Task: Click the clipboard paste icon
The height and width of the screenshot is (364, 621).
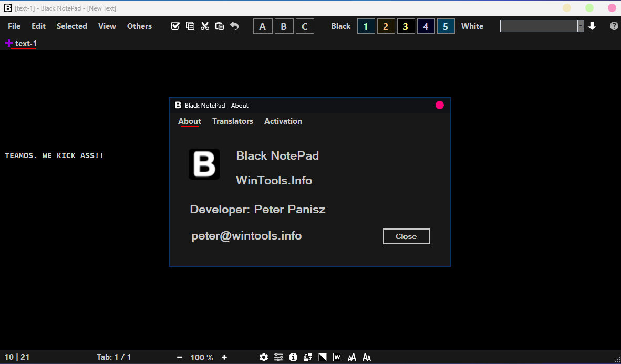Action: tap(220, 26)
